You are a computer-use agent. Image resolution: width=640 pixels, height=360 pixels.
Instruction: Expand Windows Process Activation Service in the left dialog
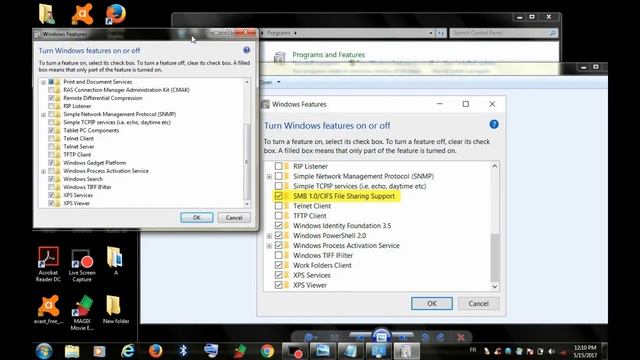tap(43, 171)
